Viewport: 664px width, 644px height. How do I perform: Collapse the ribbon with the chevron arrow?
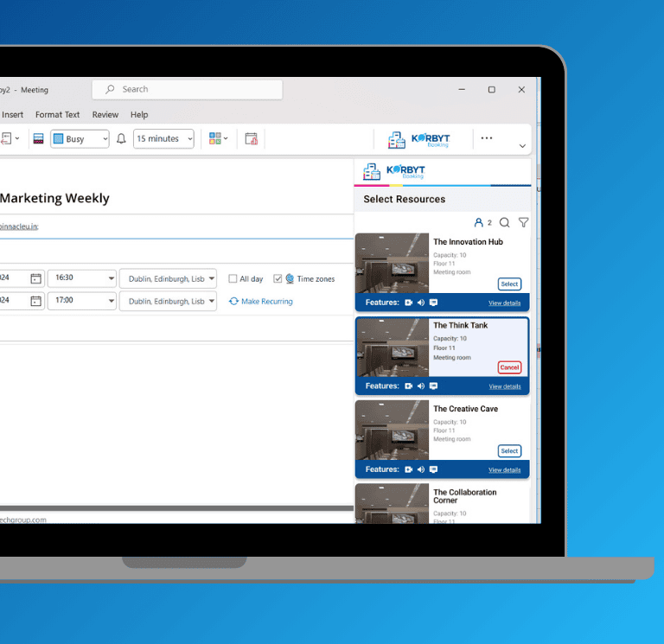[522, 145]
